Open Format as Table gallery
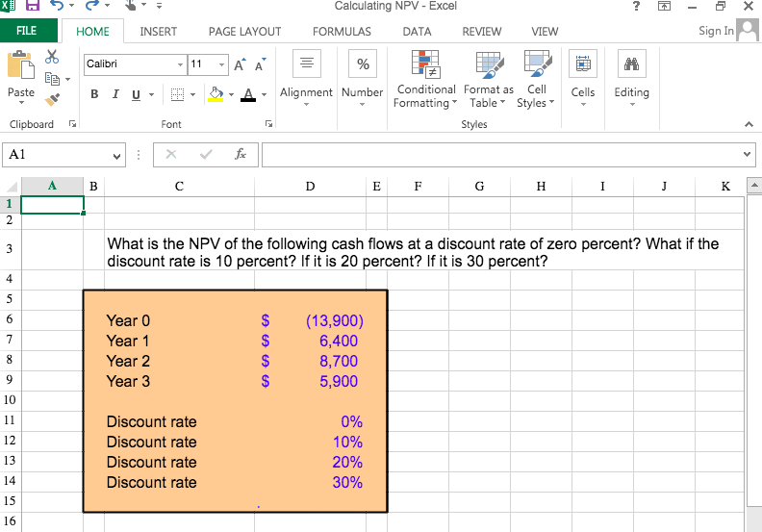Image resolution: width=762 pixels, height=532 pixels. pyautogui.click(x=489, y=79)
